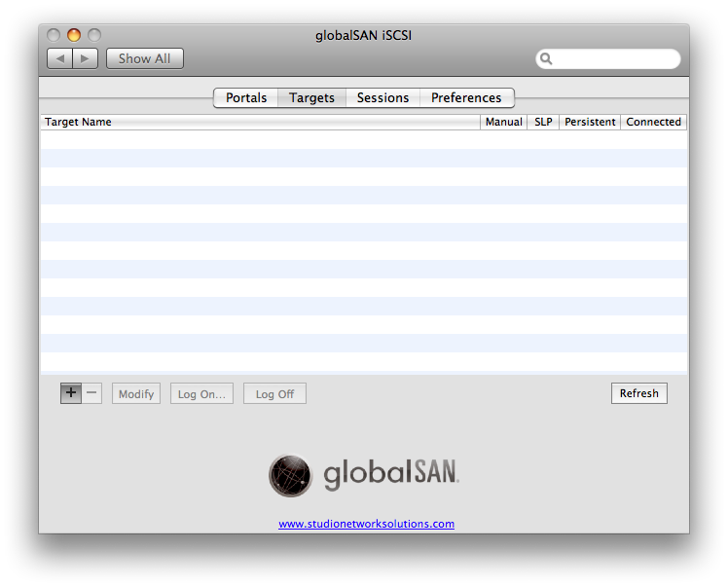
Task: Sort by the Target Name column header
Action: tap(260, 122)
